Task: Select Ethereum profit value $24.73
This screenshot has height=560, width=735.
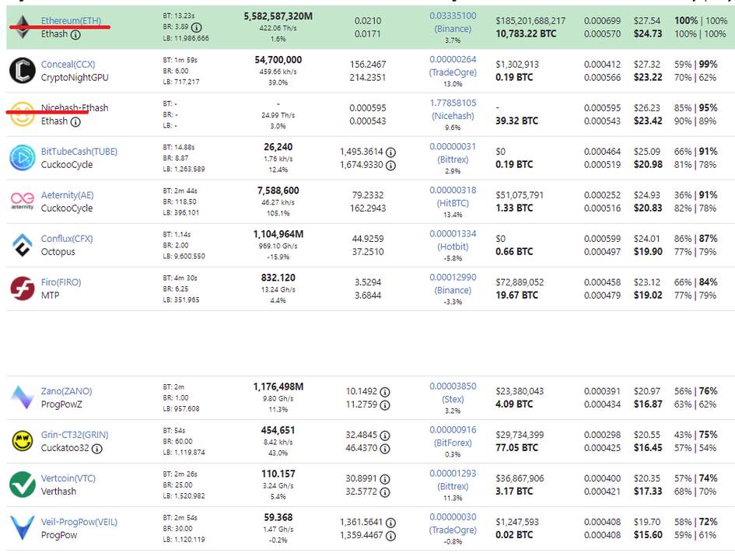Action: point(648,33)
